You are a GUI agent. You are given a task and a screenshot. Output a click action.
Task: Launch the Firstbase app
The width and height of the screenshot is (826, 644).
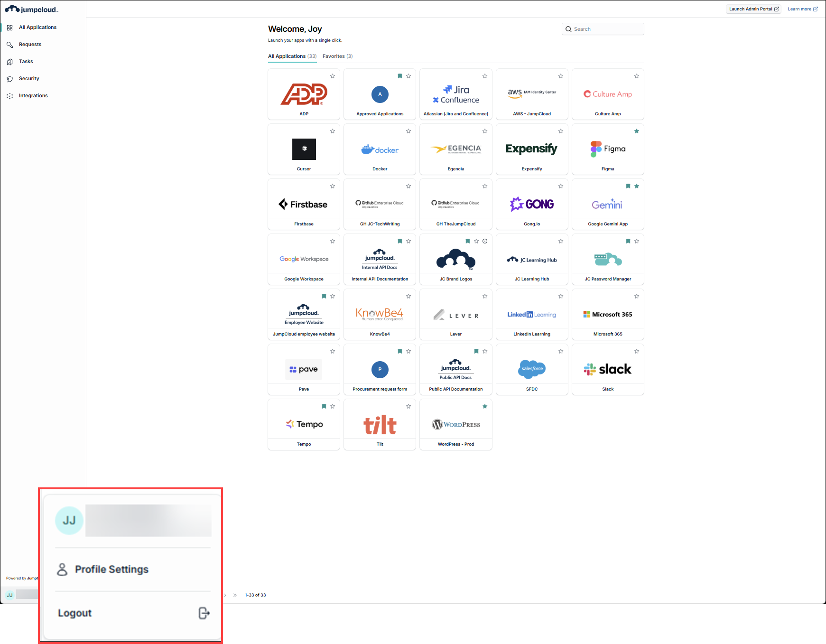[x=304, y=205]
